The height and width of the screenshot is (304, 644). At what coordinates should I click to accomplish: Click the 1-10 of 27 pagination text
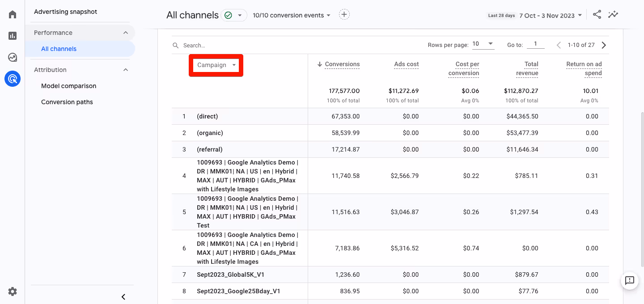[x=581, y=45]
